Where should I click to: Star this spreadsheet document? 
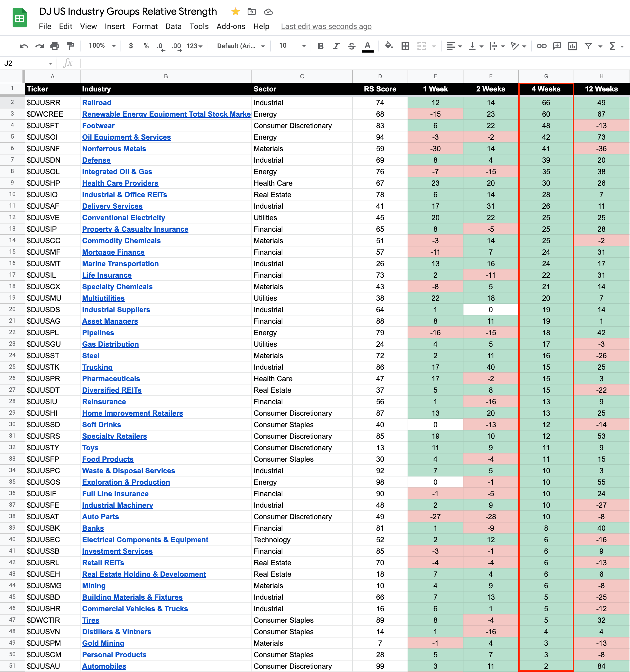pyautogui.click(x=235, y=12)
